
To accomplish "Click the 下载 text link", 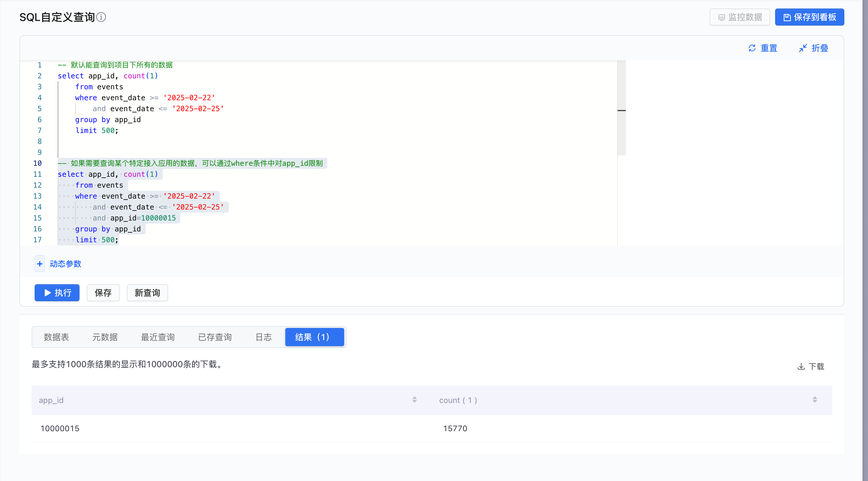I will click(x=816, y=367).
